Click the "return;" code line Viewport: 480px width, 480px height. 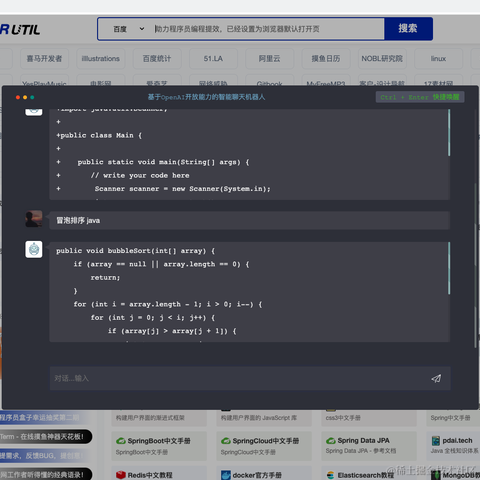[x=105, y=277]
